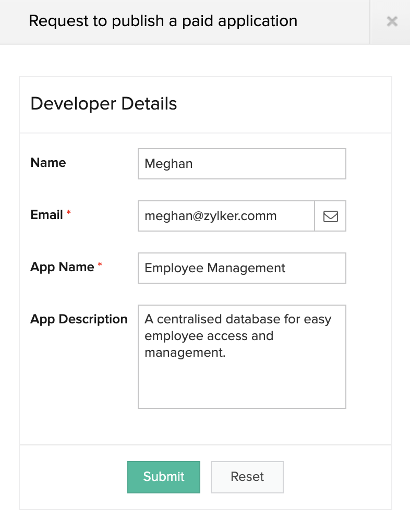This screenshot has height=532, width=410.
Task: Select the App Name text box
Action: coord(242,268)
